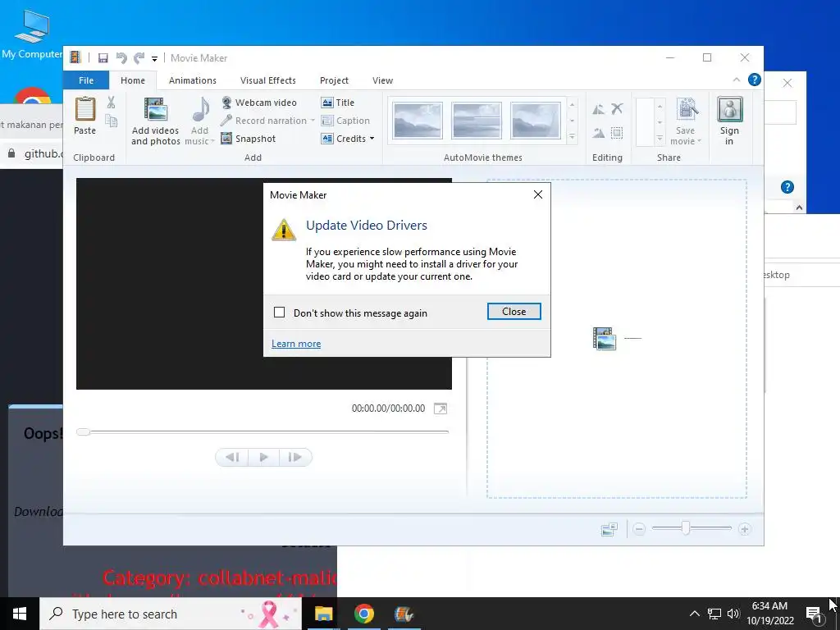Open Customize Quick Access Toolbar dropdown

[154, 59]
